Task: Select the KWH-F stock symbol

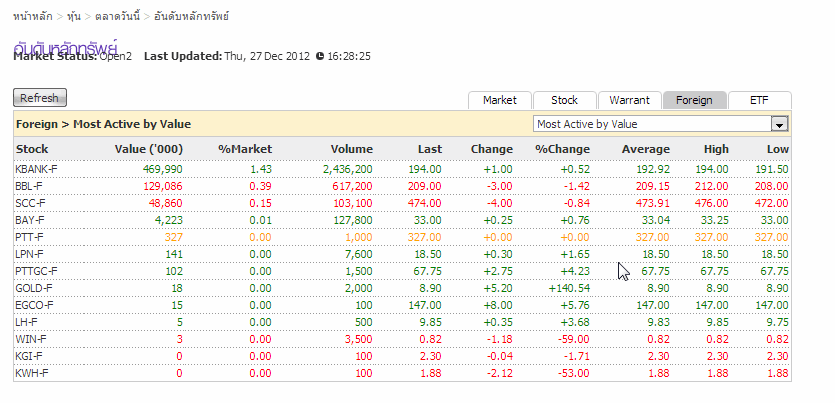Action: click(x=32, y=374)
